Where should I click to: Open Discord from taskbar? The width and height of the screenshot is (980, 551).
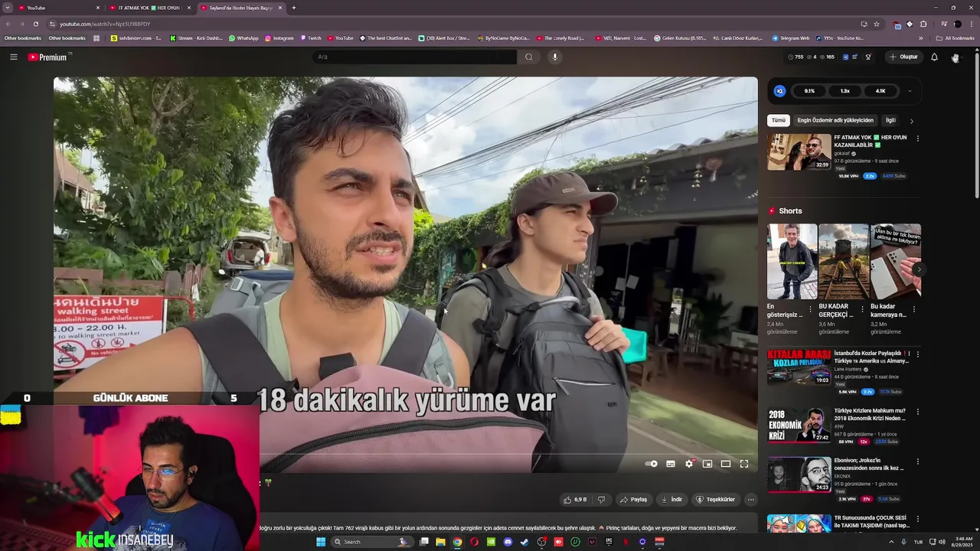[x=508, y=542]
